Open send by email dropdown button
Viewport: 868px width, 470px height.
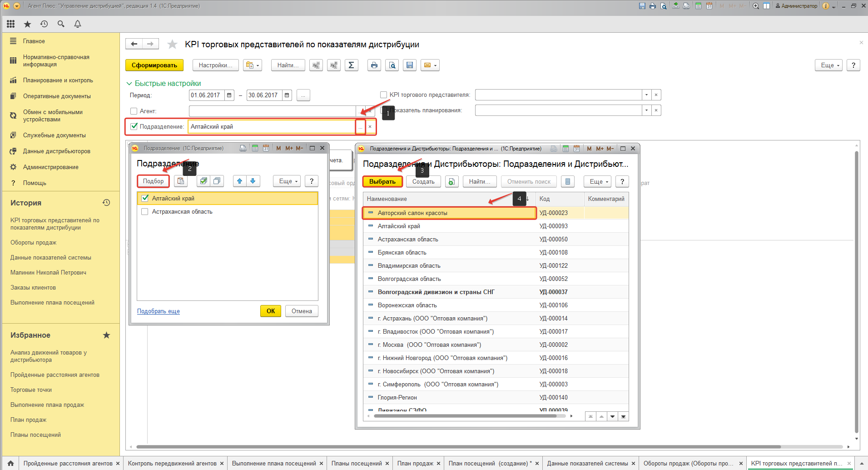point(430,65)
